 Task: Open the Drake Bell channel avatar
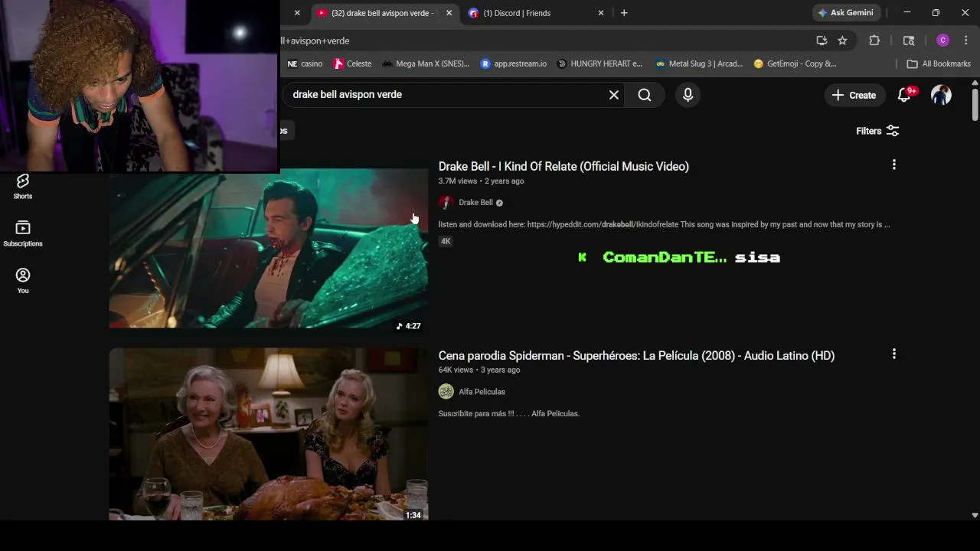tap(446, 203)
